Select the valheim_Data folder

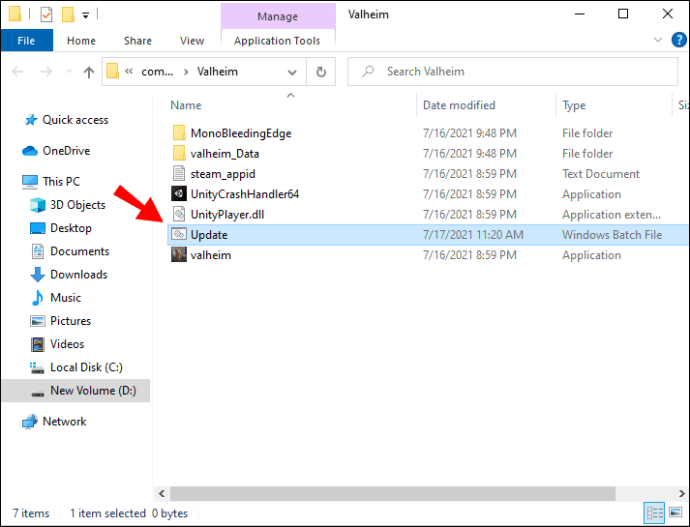[224, 154]
